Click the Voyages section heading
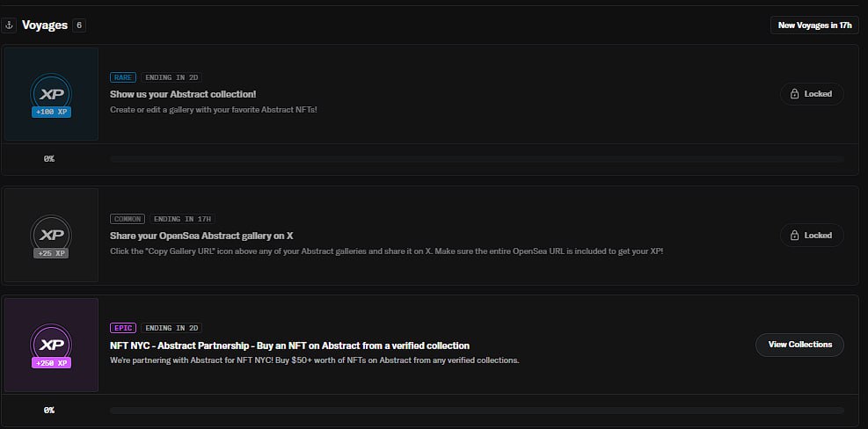Screen dimensions: 868x429 pos(45,25)
